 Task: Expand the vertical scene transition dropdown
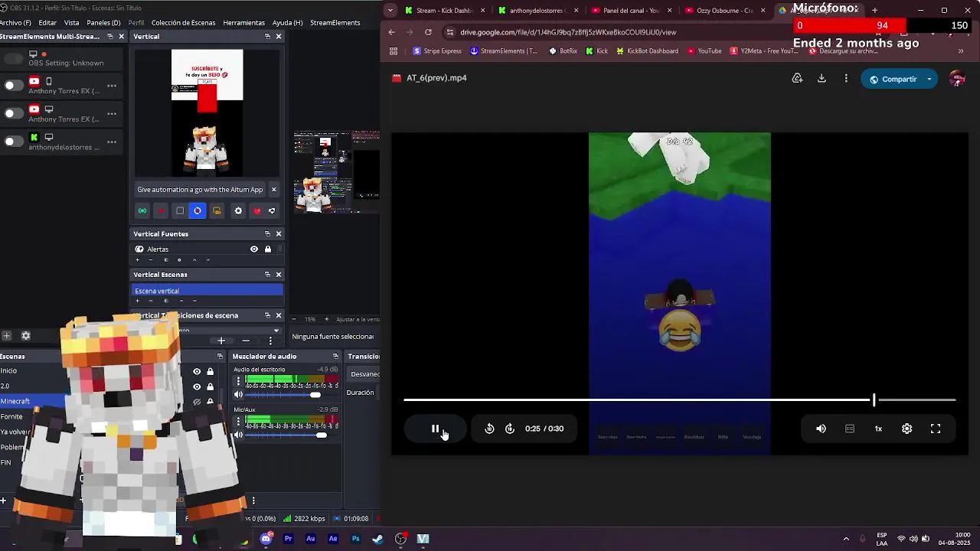[276, 331]
